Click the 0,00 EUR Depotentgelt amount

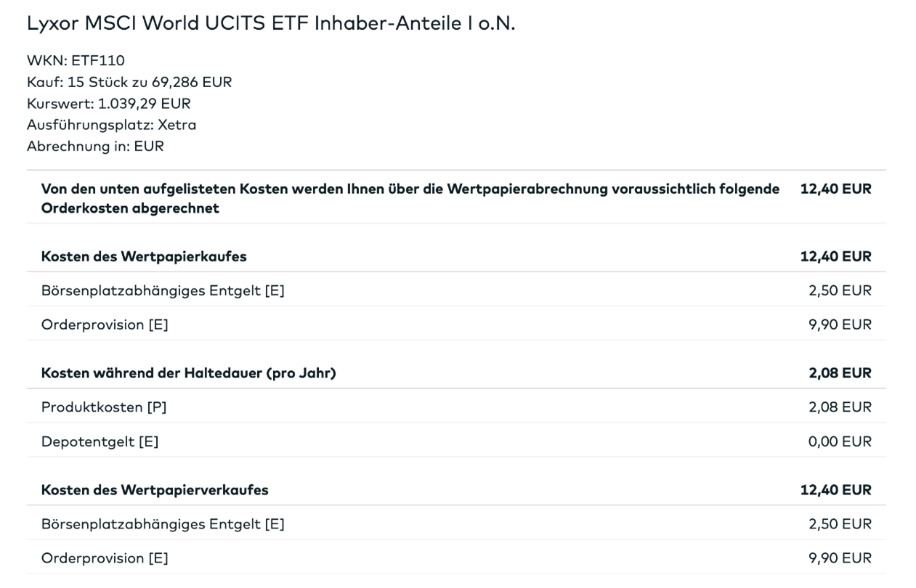tap(840, 441)
